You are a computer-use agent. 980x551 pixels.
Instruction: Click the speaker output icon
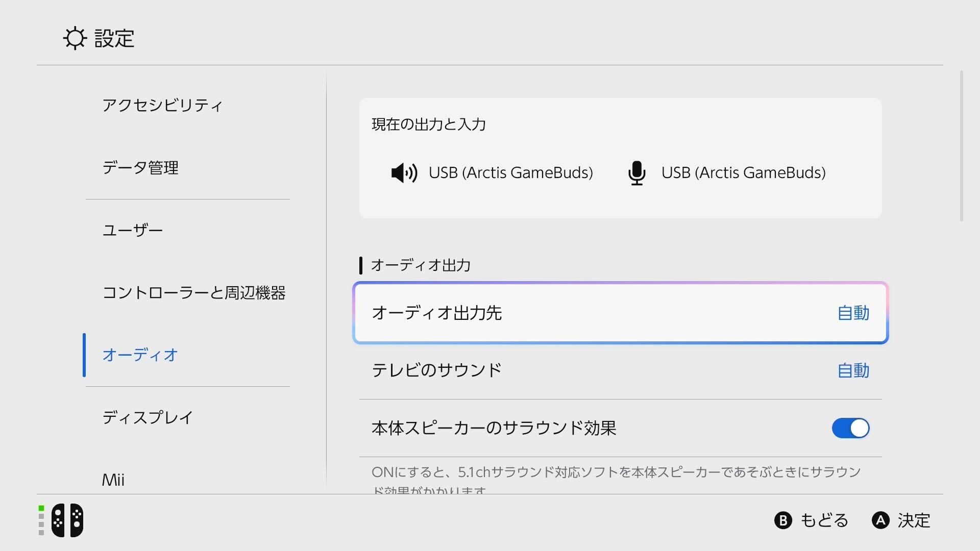point(404,173)
